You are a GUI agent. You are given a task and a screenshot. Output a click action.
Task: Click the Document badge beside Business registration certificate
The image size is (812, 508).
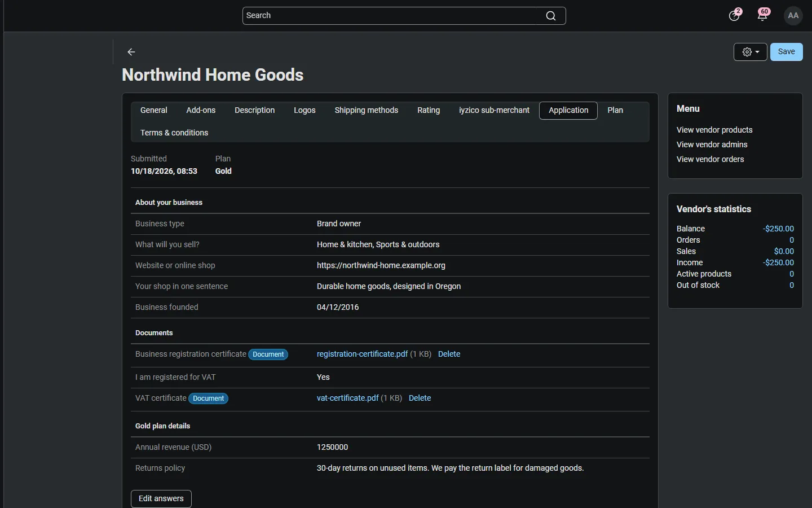click(268, 354)
